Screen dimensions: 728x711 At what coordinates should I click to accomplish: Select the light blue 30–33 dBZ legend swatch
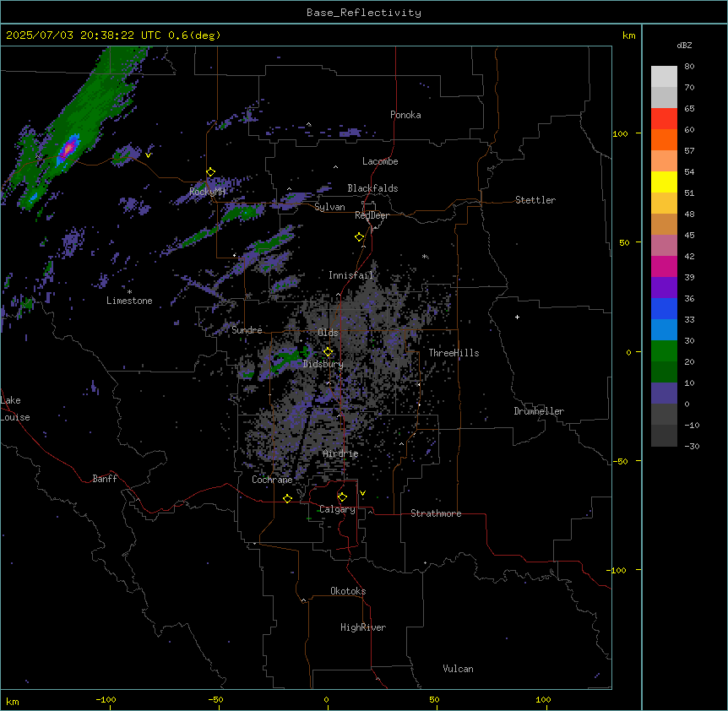point(664,330)
